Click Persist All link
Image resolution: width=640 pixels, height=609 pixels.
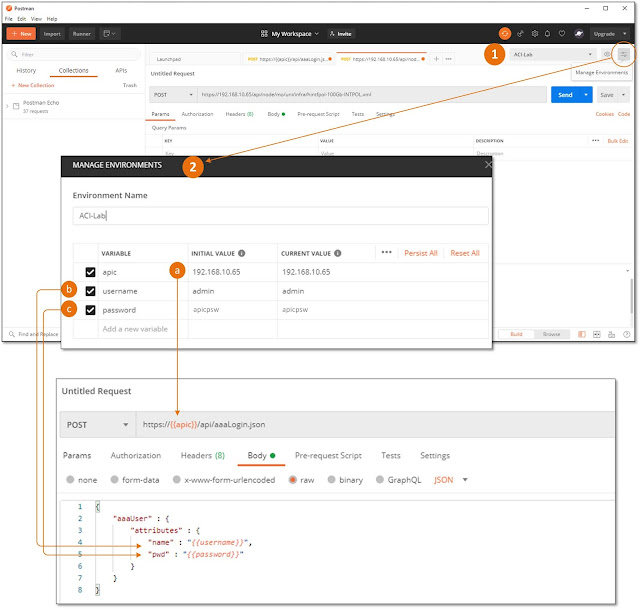pyautogui.click(x=420, y=253)
